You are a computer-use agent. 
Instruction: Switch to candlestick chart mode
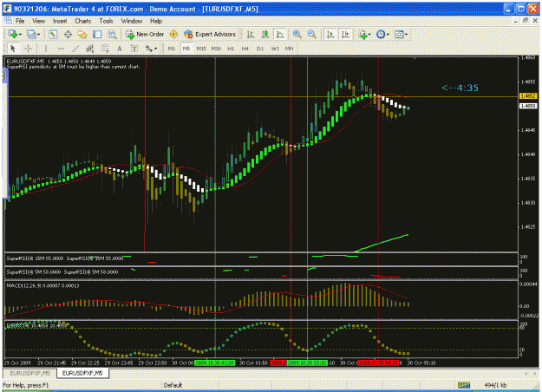point(265,34)
